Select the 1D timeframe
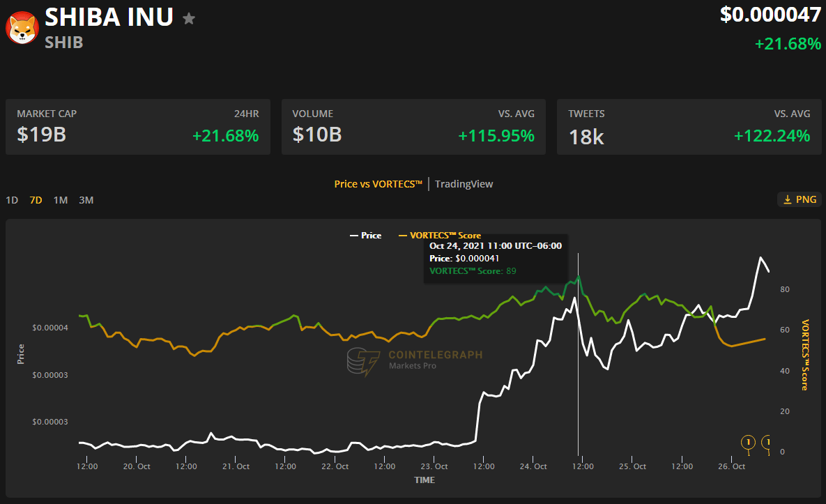Screen dimensions: 826x504 [x=11, y=200]
